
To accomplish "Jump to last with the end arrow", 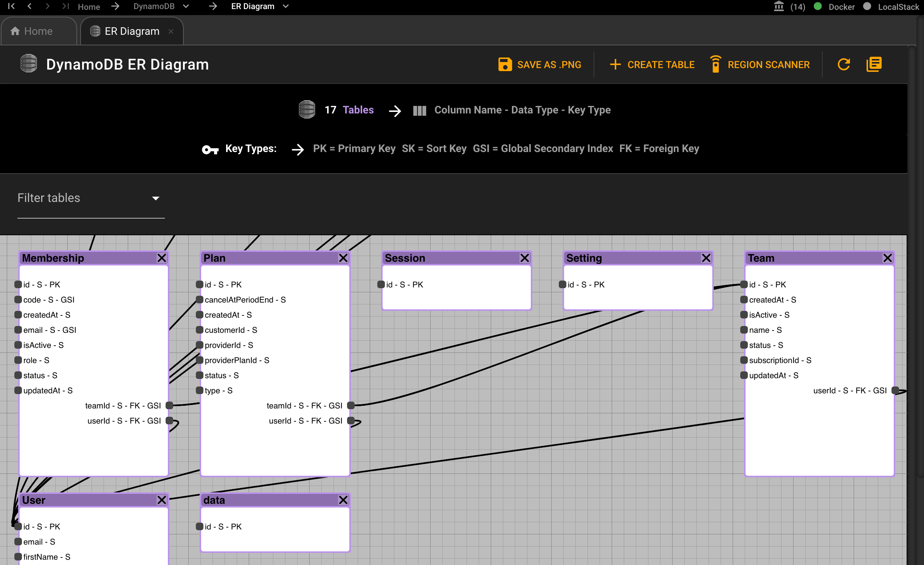I will click(x=65, y=6).
